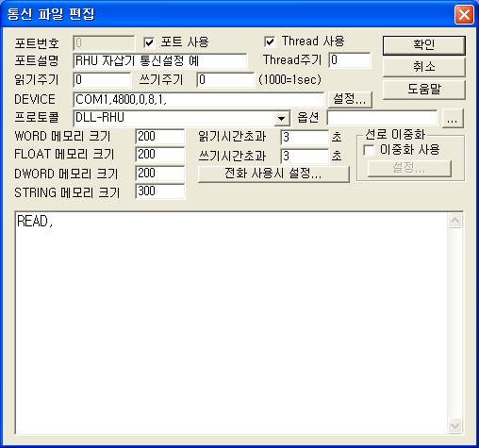Click the ... browse button beside 옵션
This screenshot has height=448, width=479.
point(453,119)
